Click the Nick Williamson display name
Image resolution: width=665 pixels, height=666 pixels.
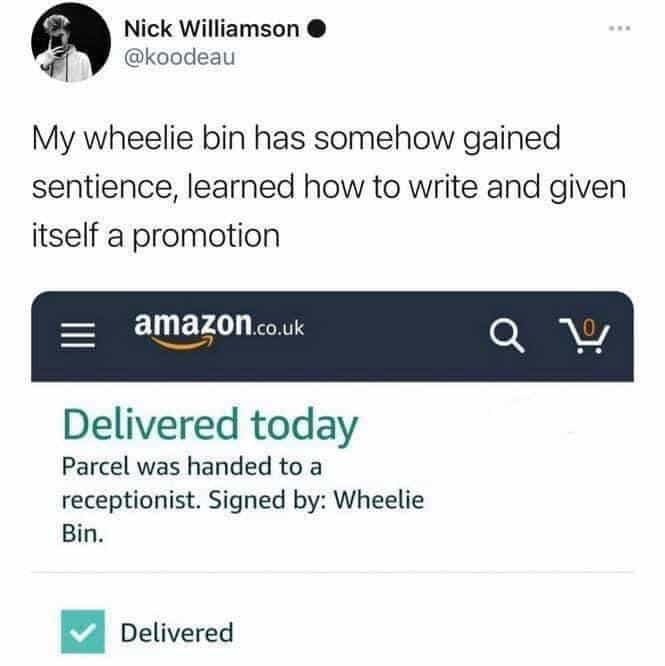coord(211,29)
